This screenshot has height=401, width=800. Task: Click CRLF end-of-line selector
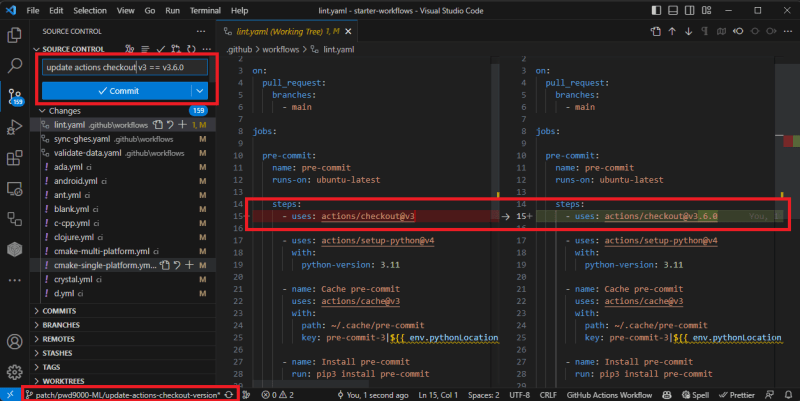coord(548,395)
